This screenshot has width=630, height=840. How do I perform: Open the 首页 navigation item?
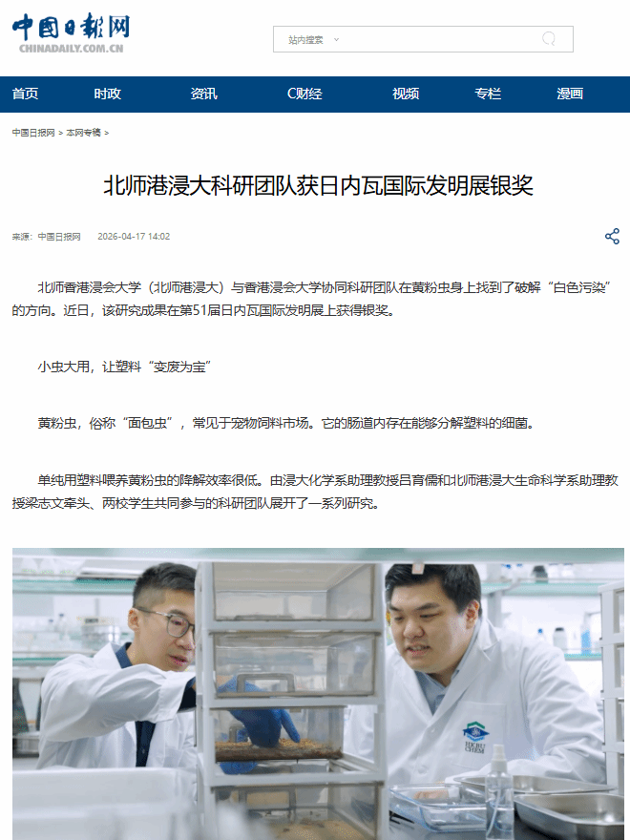click(x=25, y=94)
